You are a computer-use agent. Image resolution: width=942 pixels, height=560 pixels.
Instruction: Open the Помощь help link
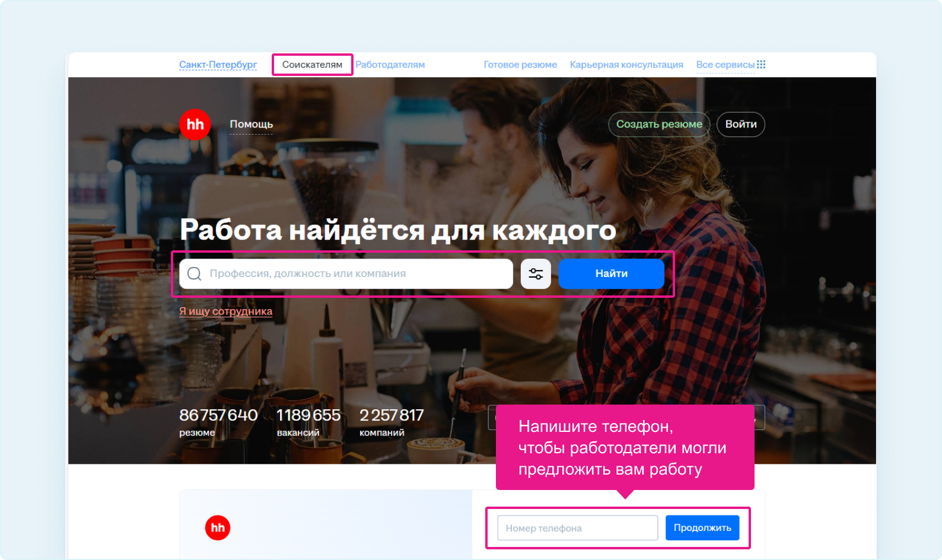click(x=252, y=125)
